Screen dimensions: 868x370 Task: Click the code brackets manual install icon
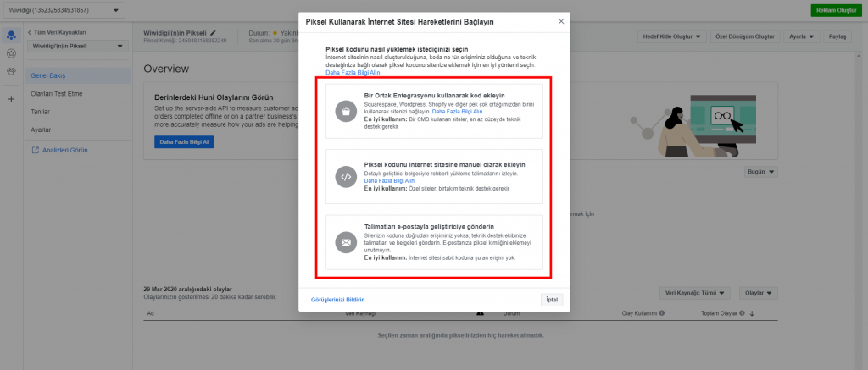point(346,177)
